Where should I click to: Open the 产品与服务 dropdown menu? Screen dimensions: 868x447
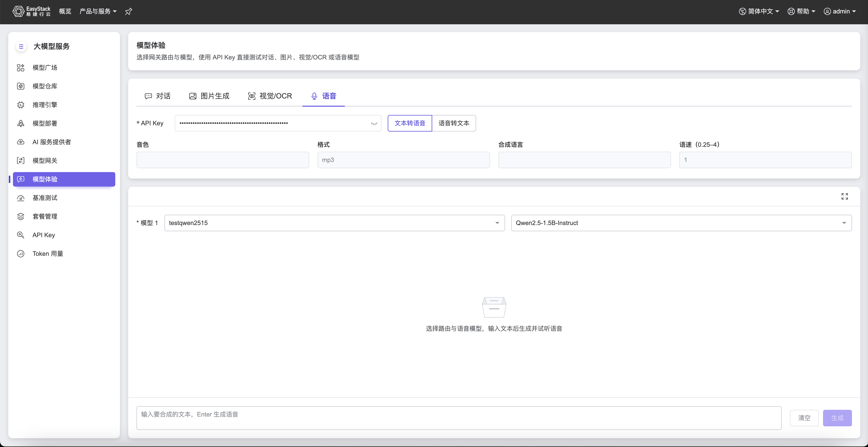pyautogui.click(x=98, y=11)
